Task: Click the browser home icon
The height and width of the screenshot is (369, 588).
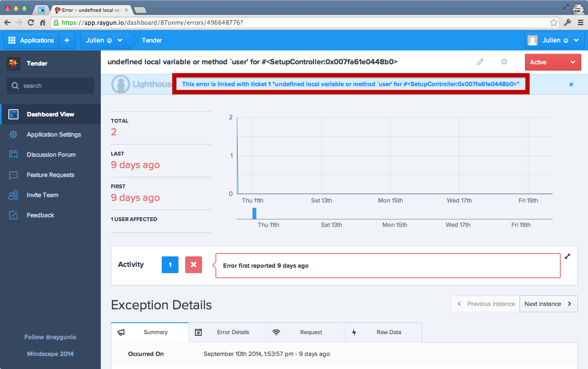Action: (x=42, y=23)
